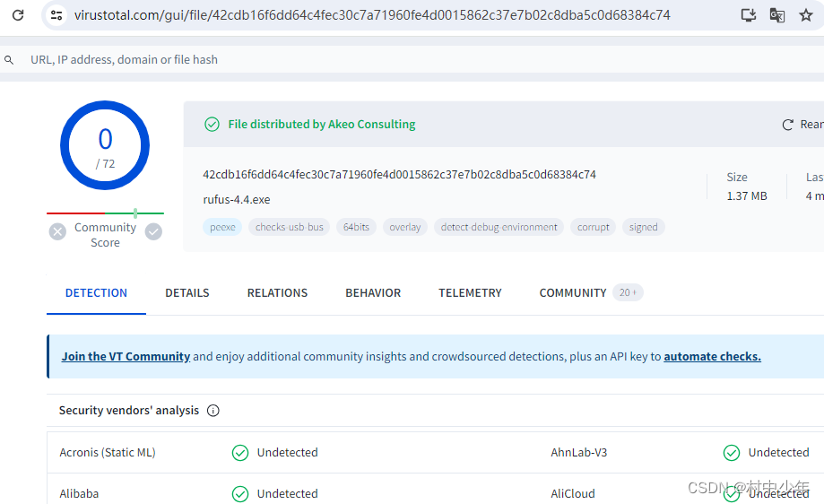The width and height of the screenshot is (824, 504).
Task: Select the checks-usb-bus tag
Action: point(289,227)
